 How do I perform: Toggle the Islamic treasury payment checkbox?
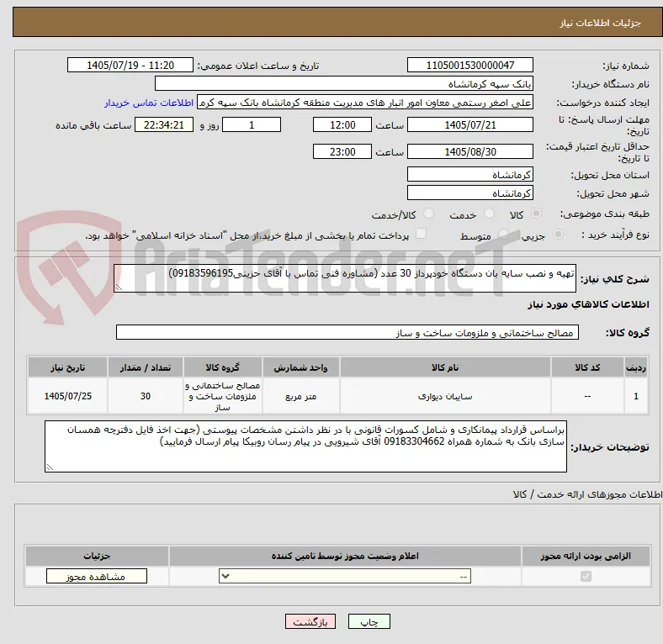[x=422, y=233]
